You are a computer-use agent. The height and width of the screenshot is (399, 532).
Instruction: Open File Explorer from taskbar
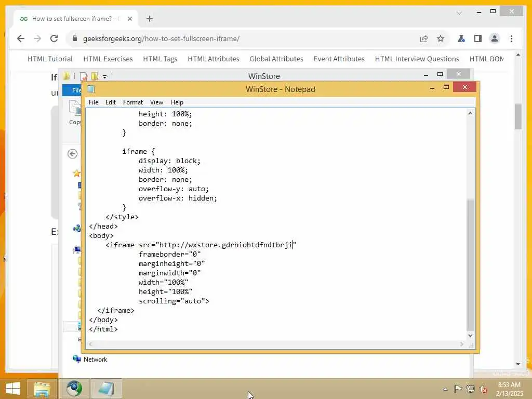point(42,389)
